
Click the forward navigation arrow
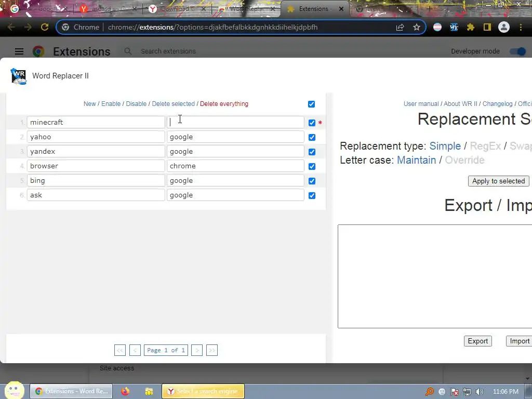[28, 27]
